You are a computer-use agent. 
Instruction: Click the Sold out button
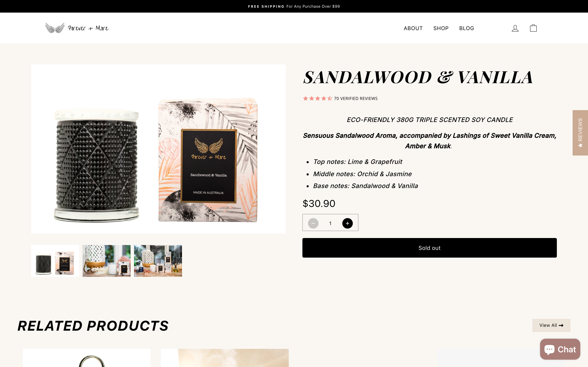[429, 248]
